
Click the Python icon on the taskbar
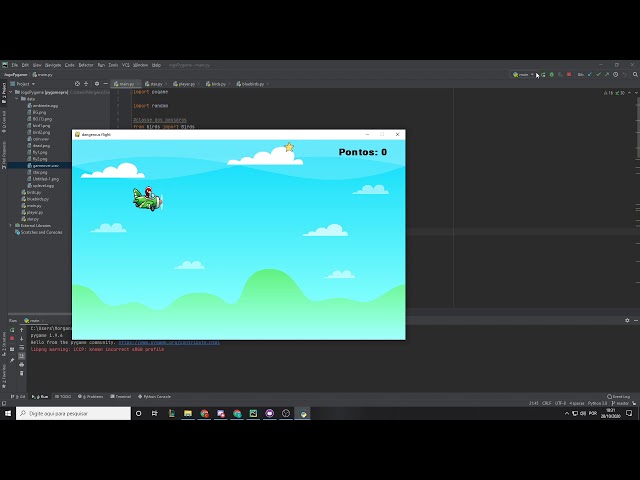pos(303,413)
